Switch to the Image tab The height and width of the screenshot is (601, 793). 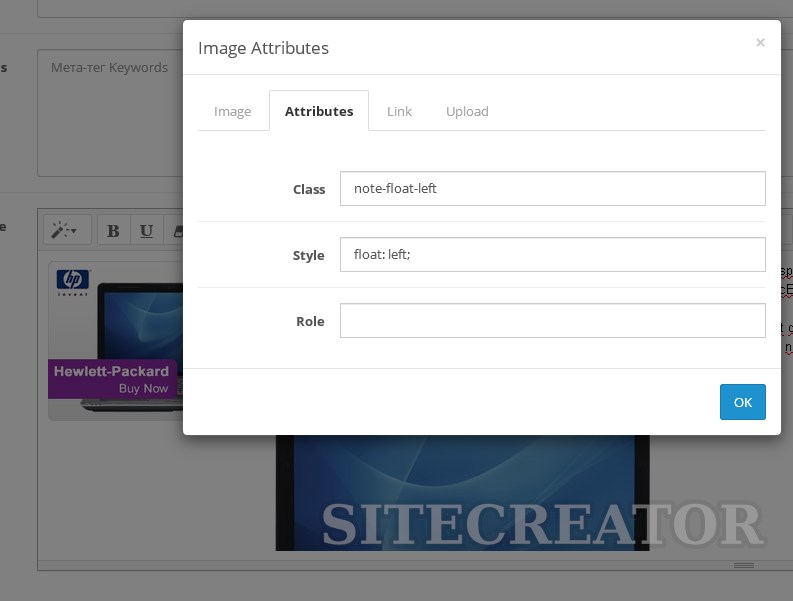[x=232, y=111]
